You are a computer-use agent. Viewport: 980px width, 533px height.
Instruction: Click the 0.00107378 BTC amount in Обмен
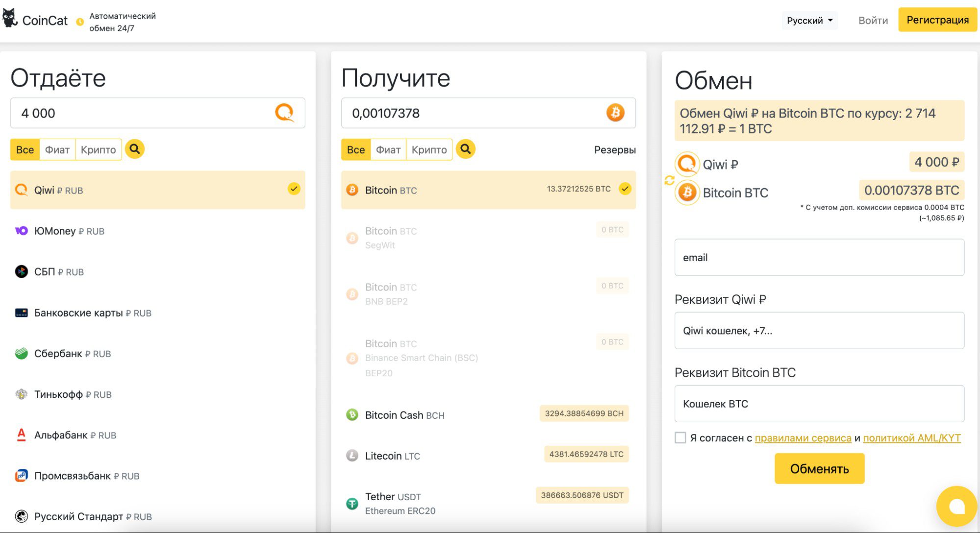click(x=911, y=190)
